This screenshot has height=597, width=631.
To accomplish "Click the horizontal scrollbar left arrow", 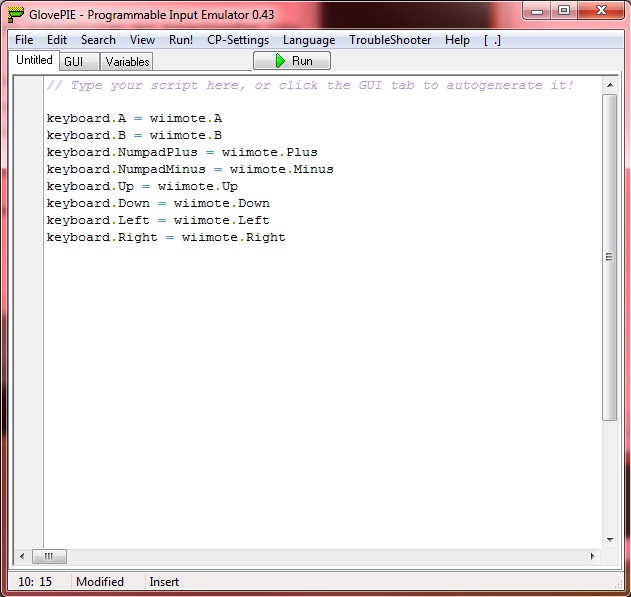I will (x=21, y=556).
